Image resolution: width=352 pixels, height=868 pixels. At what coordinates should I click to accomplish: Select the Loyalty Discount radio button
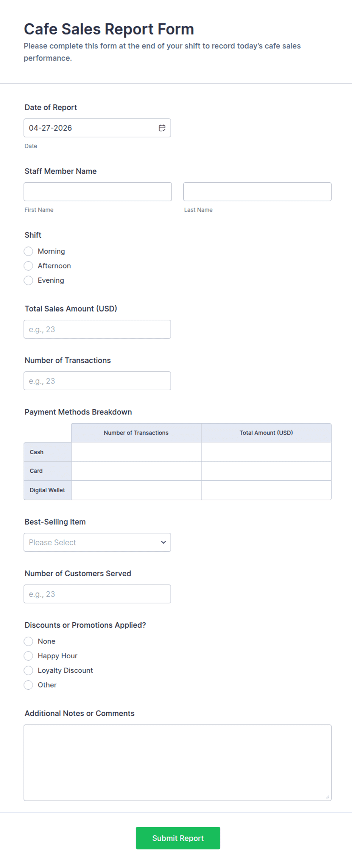28,670
